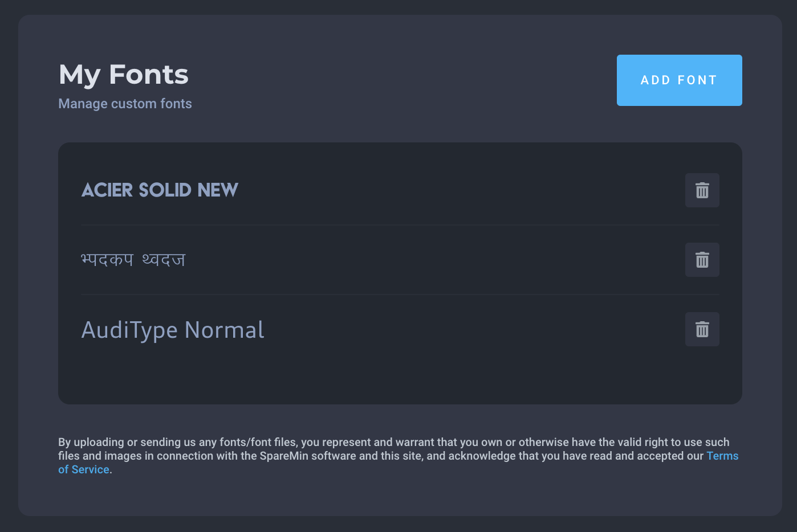Viewport: 797px width, 532px height.
Task: Select the Devanagari font name entry
Action: point(133,260)
